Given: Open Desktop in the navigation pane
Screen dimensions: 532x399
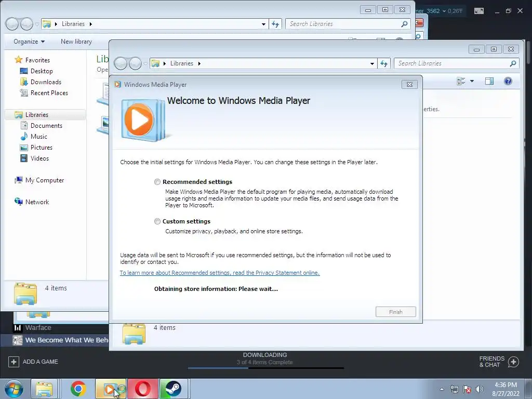Looking at the screenshot, I should (42, 71).
